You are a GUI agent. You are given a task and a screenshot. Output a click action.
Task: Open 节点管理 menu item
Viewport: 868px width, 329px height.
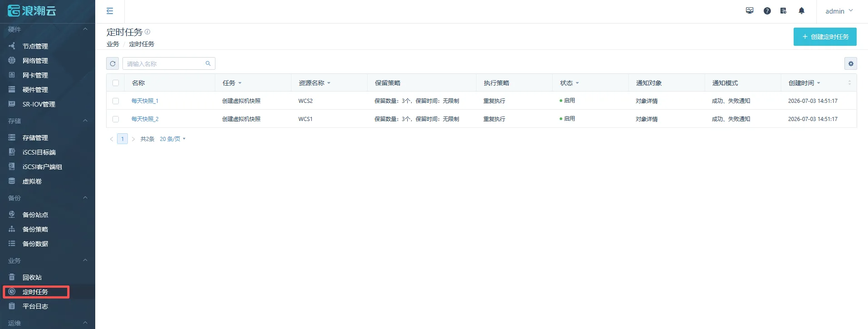coord(35,46)
